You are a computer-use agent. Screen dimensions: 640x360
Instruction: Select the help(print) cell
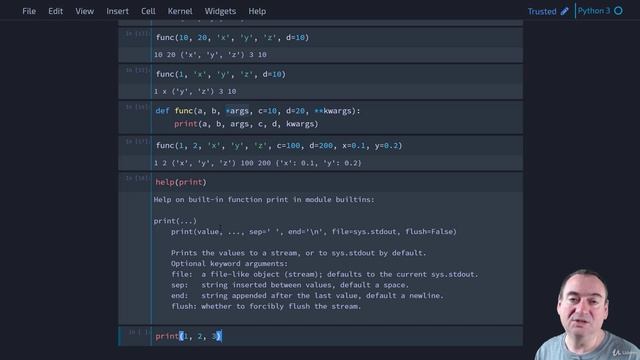point(337,182)
